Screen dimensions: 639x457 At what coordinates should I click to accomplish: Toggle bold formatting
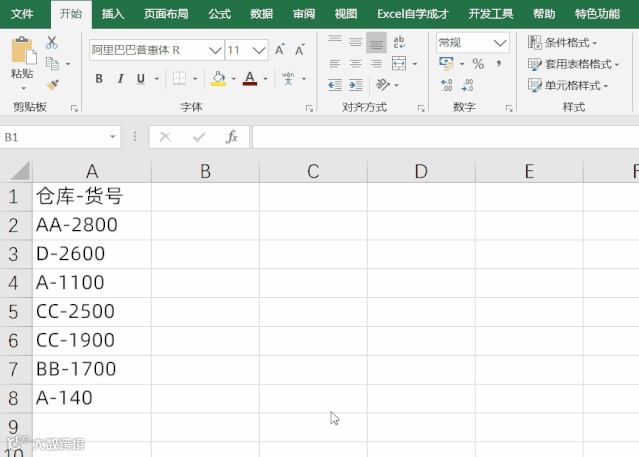(99, 78)
